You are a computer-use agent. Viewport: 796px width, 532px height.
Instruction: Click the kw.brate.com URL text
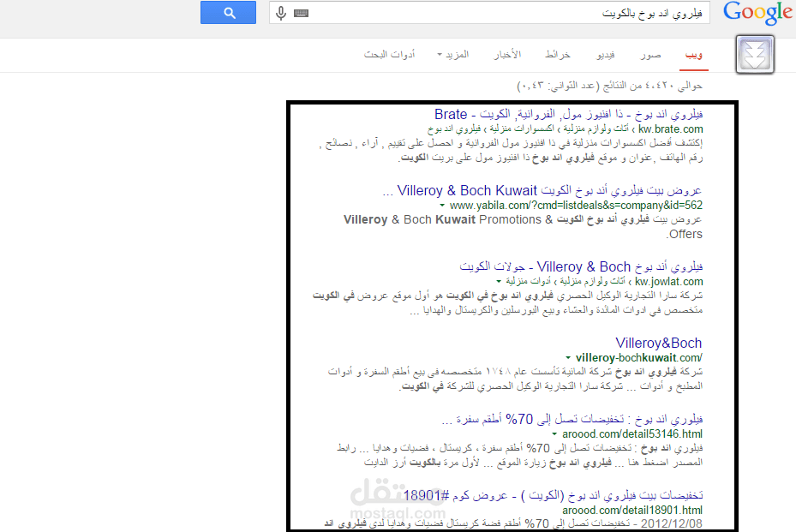click(671, 129)
